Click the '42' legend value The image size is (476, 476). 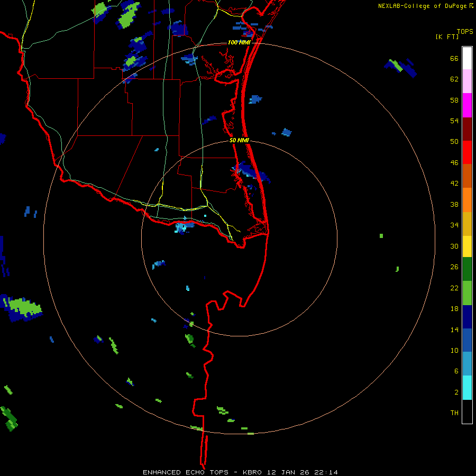[x=454, y=183]
